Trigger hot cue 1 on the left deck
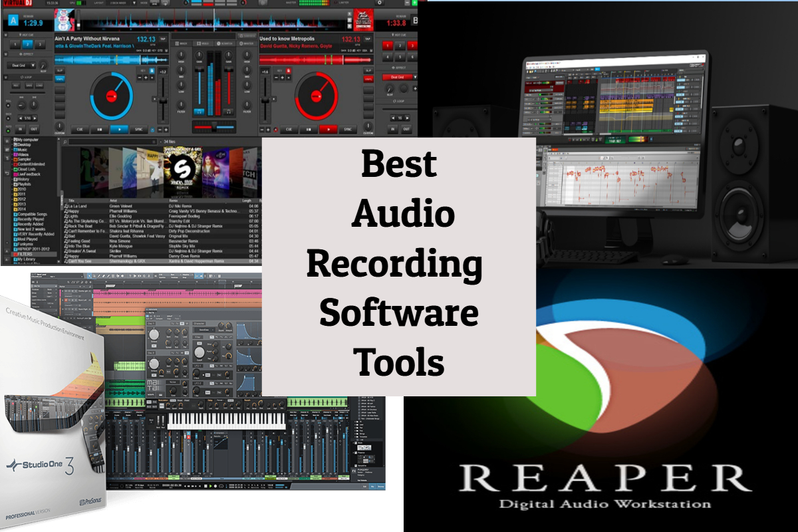 [x=15, y=45]
